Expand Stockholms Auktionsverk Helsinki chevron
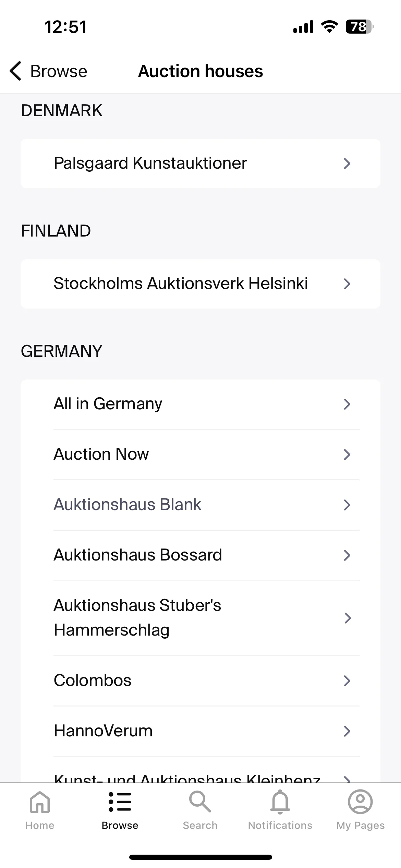 [x=347, y=284]
